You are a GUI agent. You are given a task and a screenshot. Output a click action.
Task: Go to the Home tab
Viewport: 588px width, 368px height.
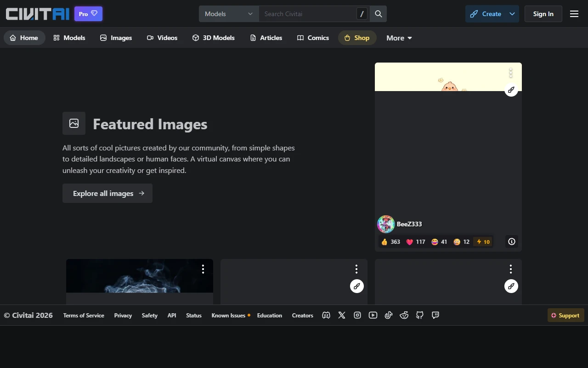point(24,38)
